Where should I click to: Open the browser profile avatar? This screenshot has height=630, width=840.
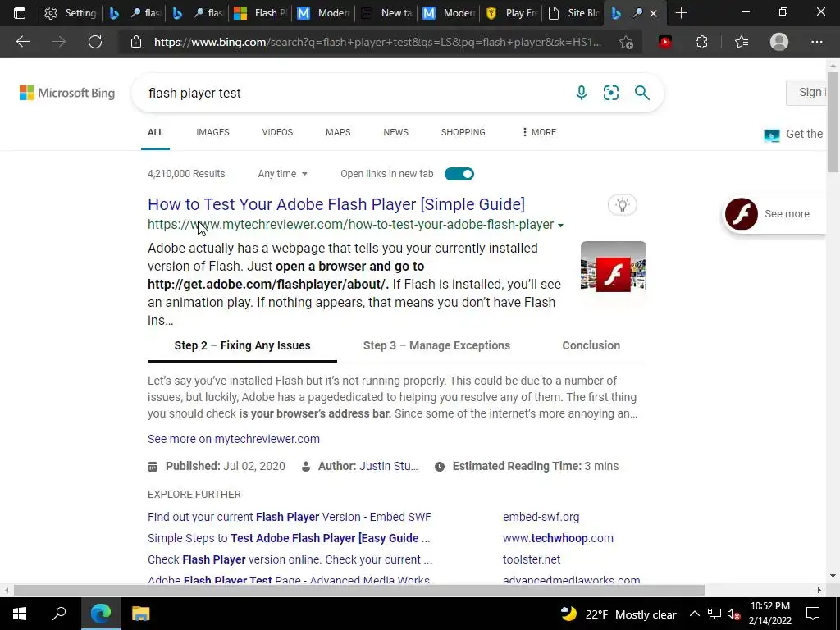click(779, 42)
